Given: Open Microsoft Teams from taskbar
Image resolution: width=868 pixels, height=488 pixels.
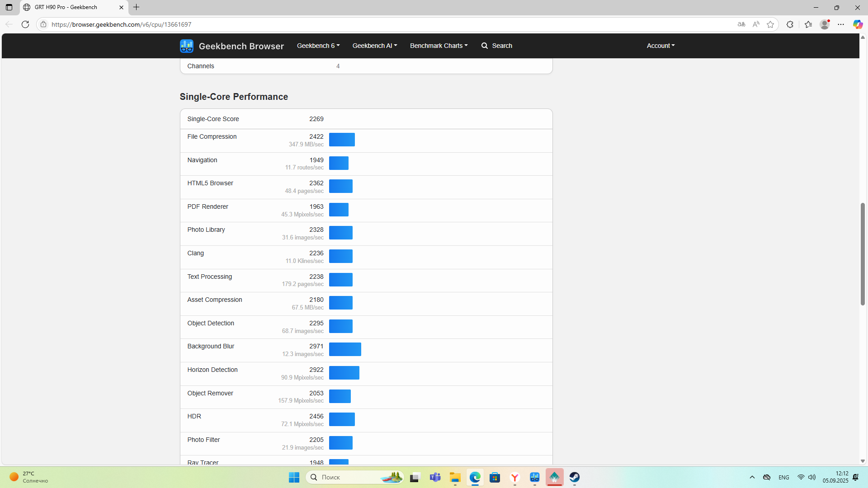Looking at the screenshot, I should click(435, 477).
